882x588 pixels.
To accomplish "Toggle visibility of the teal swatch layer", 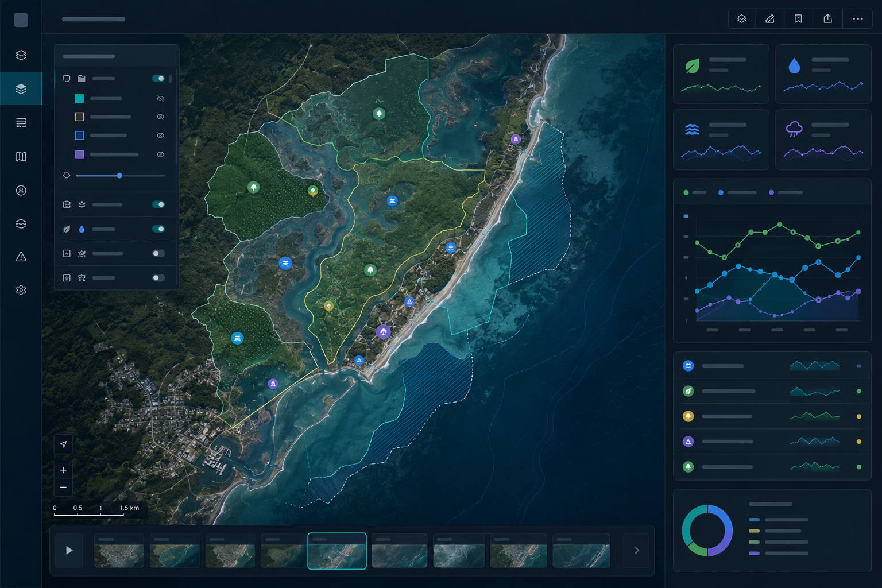I will tap(161, 99).
